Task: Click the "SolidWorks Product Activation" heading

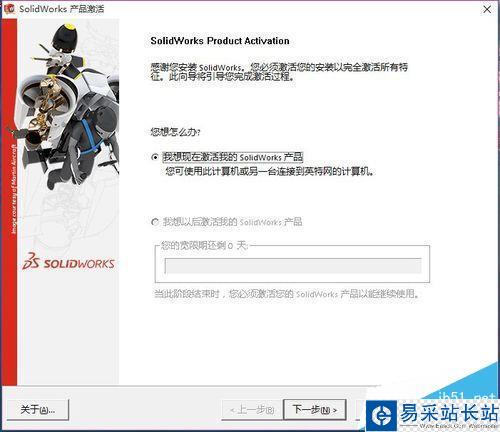Action: [x=220, y=41]
